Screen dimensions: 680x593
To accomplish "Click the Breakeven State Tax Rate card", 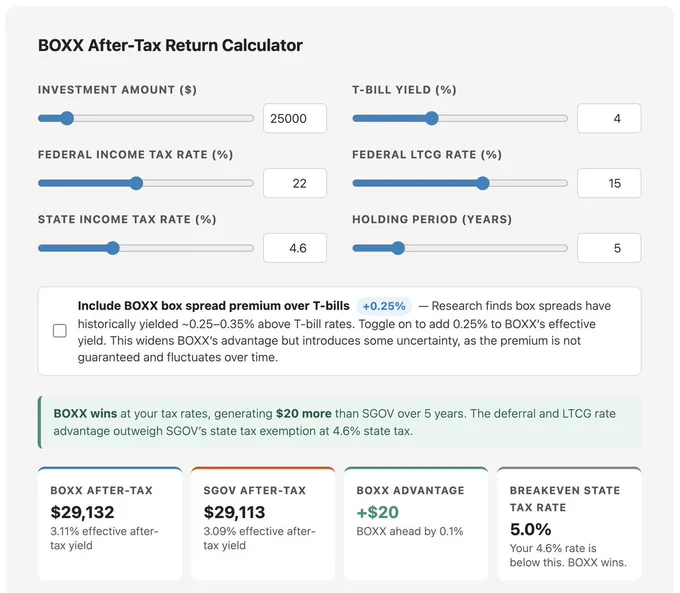I will click(x=569, y=523).
